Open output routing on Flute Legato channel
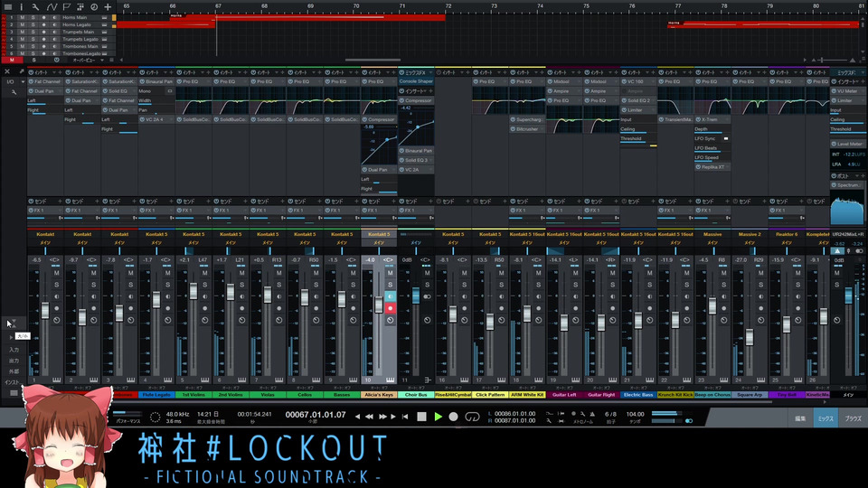 (x=156, y=242)
